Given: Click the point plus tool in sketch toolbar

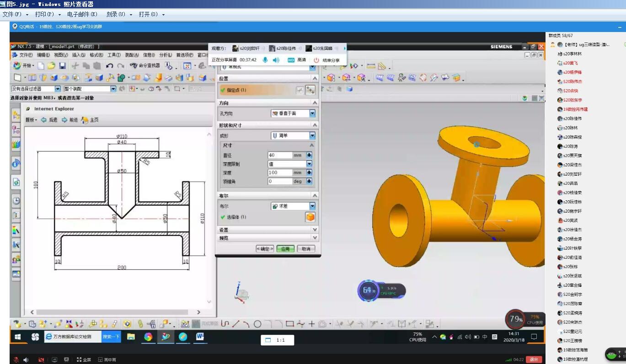Looking at the screenshot, I should click(x=311, y=324).
